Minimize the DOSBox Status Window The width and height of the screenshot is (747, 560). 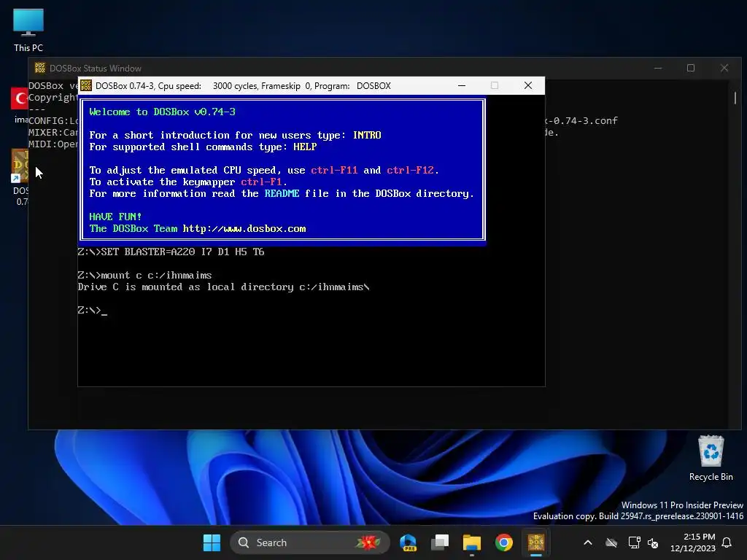pos(658,68)
